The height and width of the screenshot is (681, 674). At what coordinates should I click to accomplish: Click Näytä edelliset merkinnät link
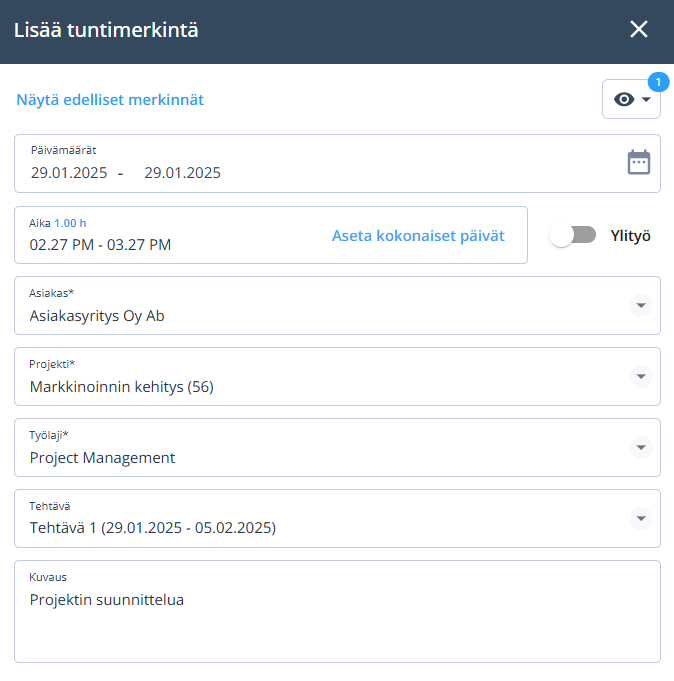point(110,100)
